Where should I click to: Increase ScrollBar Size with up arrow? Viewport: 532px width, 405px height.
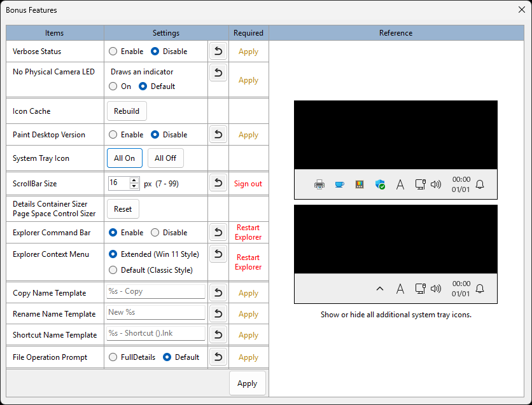(134, 181)
